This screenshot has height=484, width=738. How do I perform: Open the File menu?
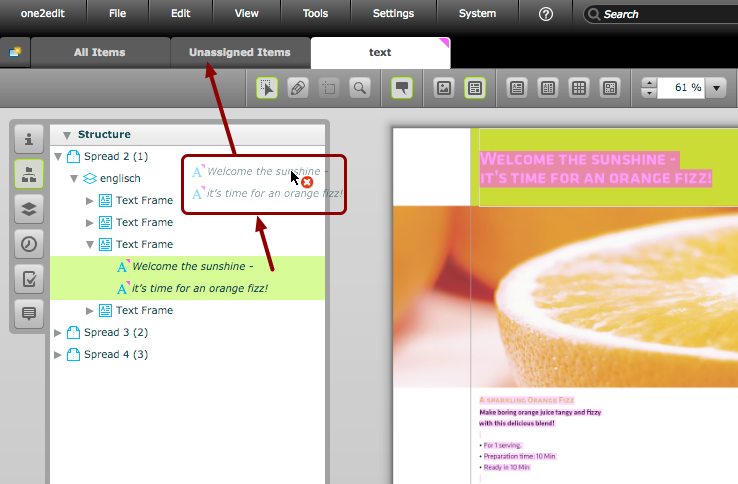118,14
